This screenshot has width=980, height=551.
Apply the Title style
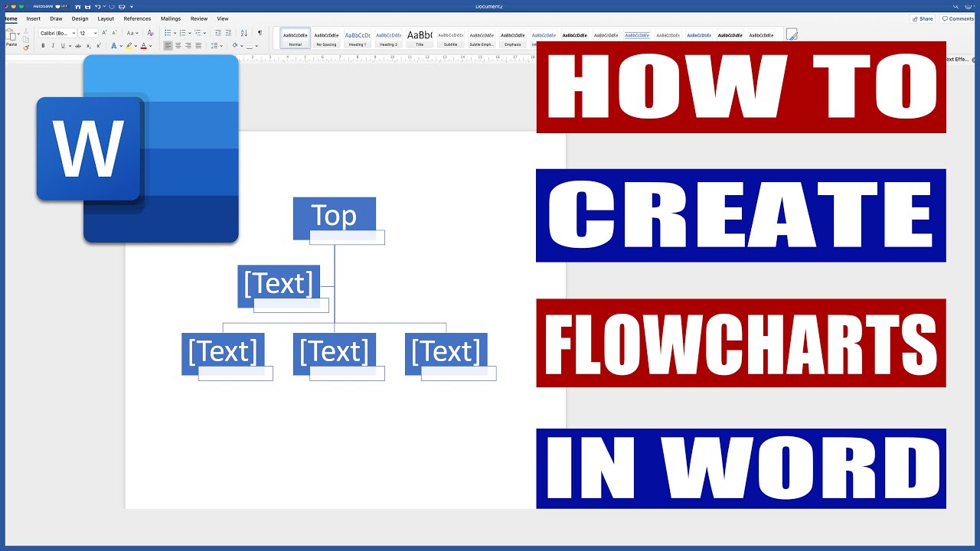[420, 38]
